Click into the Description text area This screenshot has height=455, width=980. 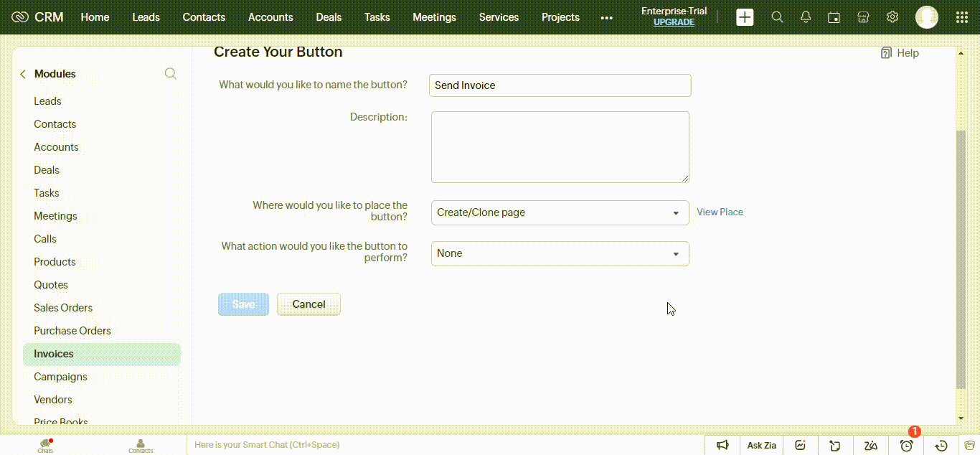click(x=560, y=146)
